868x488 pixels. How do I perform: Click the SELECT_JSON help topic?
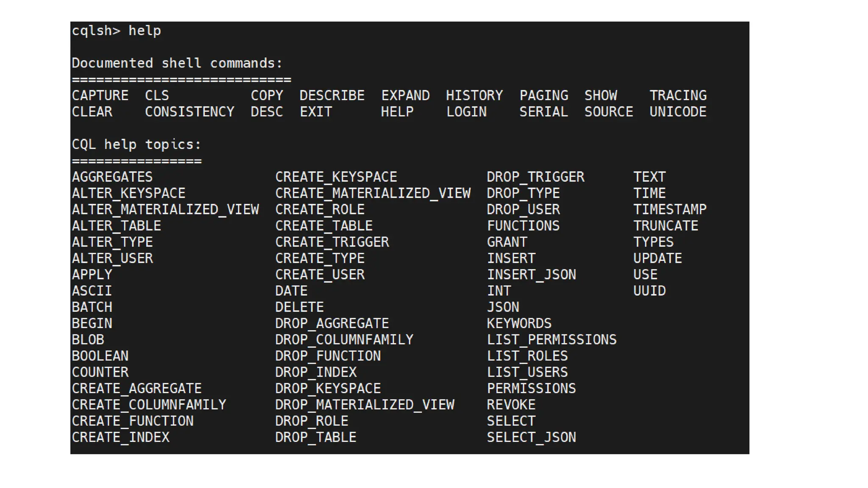[x=531, y=437]
